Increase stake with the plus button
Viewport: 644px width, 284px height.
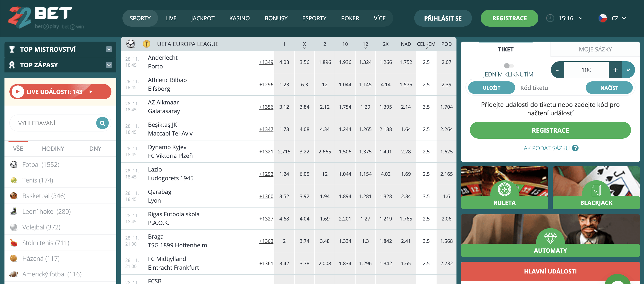615,70
